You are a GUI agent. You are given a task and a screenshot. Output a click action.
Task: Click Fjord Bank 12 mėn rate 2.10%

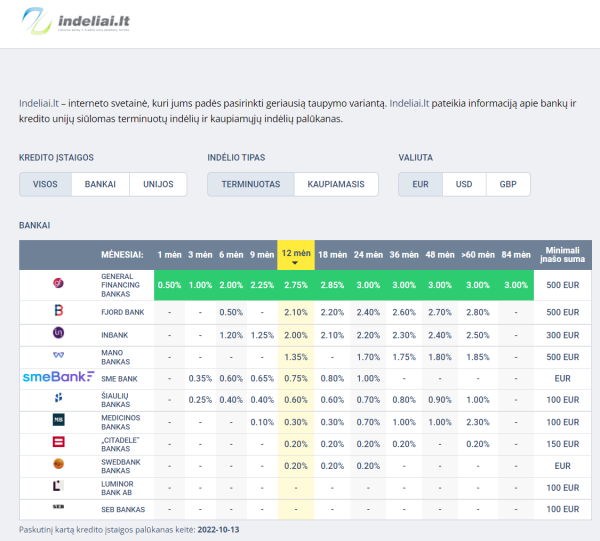click(296, 312)
